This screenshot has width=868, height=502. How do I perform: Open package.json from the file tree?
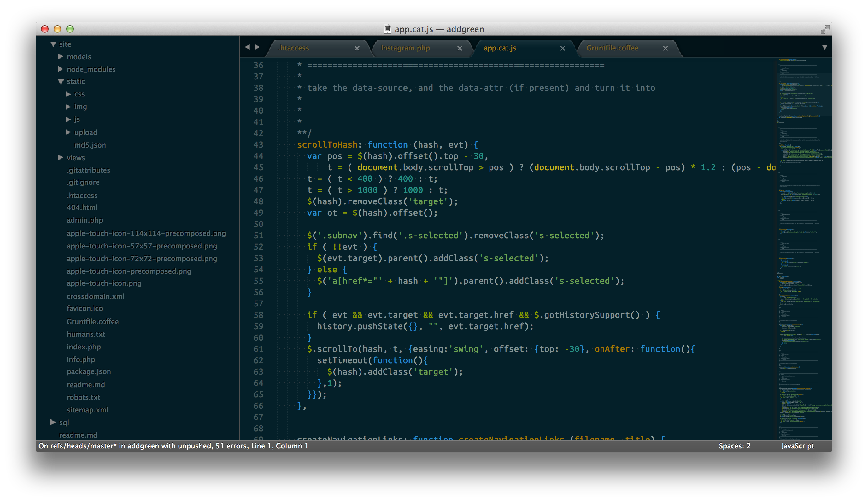(x=89, y=371)
